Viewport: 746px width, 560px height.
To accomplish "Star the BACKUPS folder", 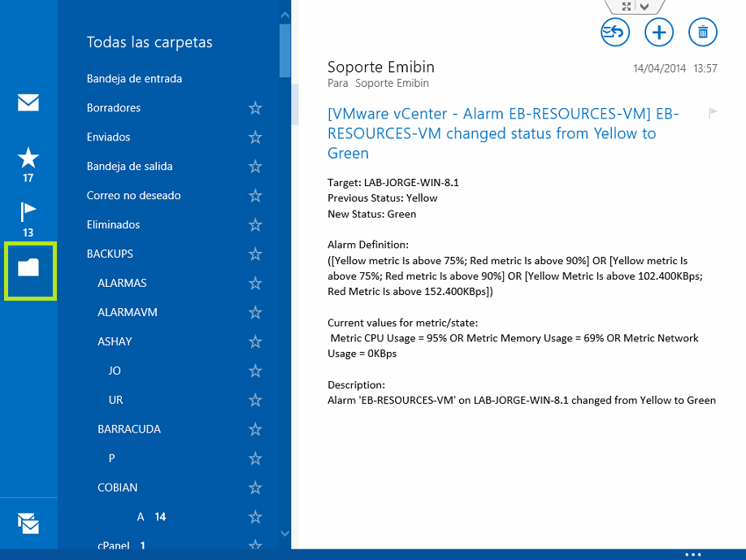I will tap(255, 254).
